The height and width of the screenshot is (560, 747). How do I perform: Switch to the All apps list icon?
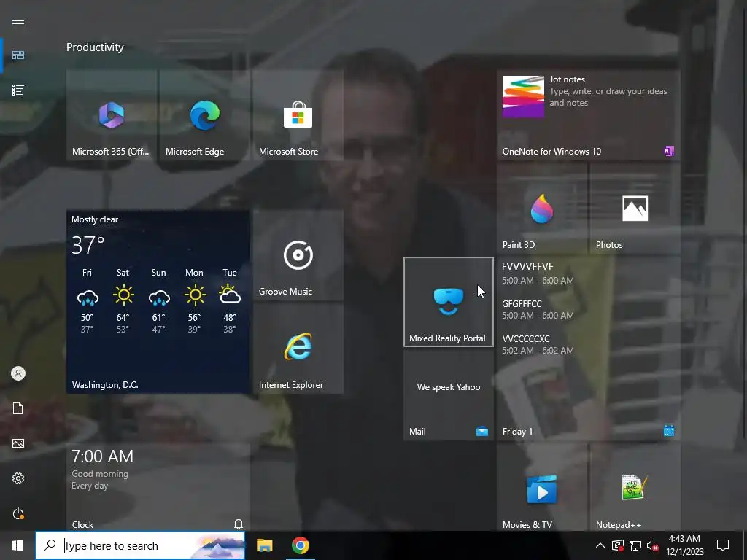tap(18, 90)
